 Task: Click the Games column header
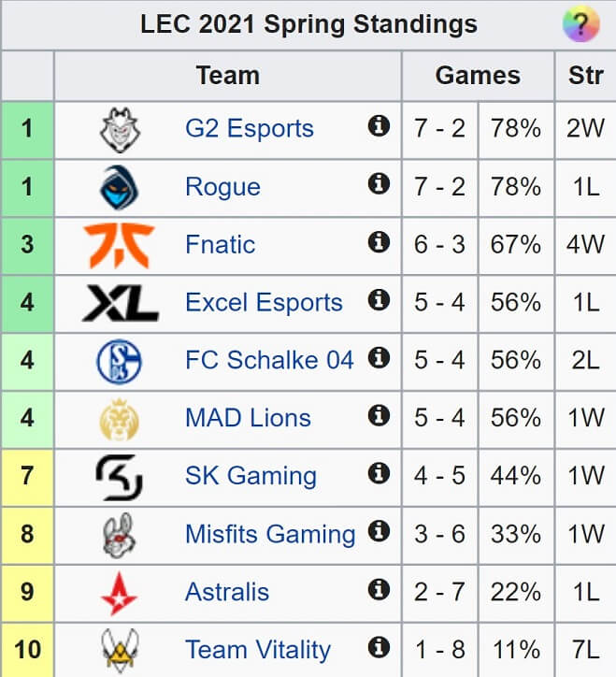tap(478, 76)
